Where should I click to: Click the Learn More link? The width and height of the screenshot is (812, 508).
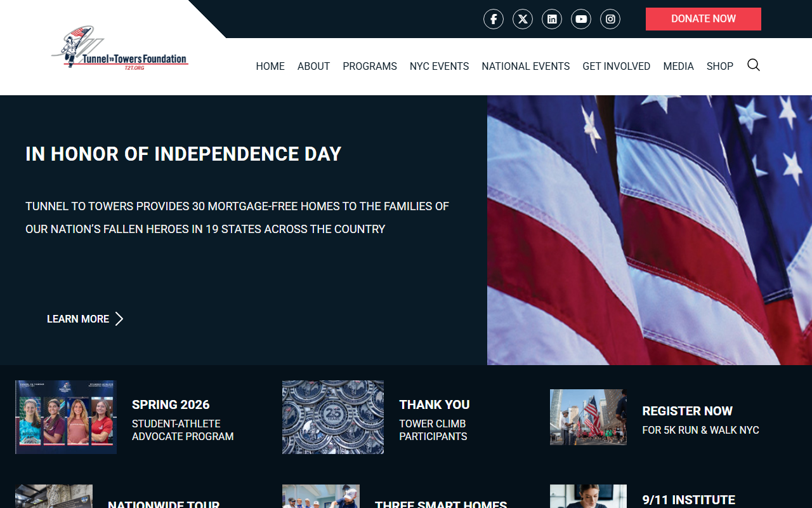coord(78,319)
